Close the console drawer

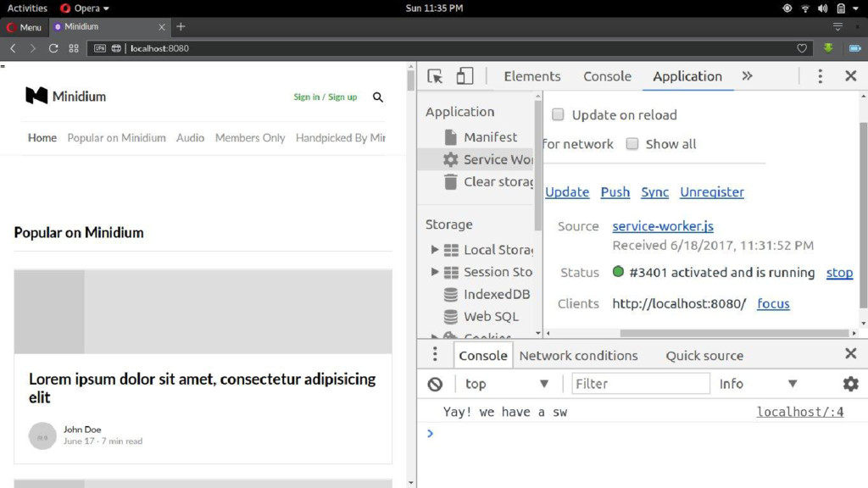coord(851,353)
